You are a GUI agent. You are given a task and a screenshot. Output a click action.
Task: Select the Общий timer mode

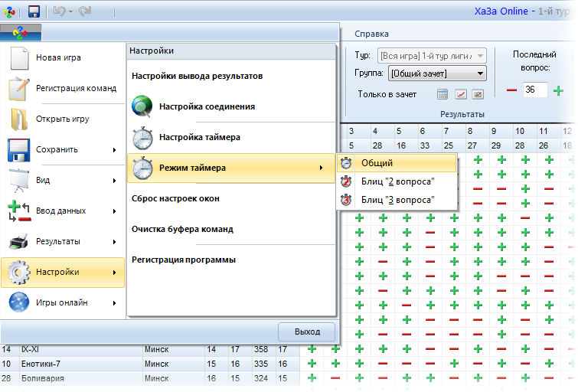coord(397,163)
